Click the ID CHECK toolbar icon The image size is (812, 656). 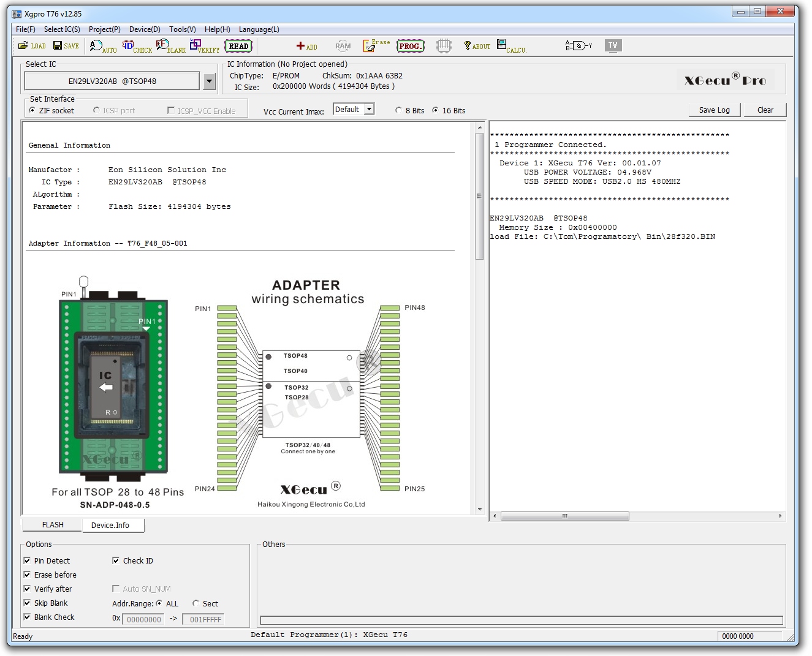pos(137,46)
